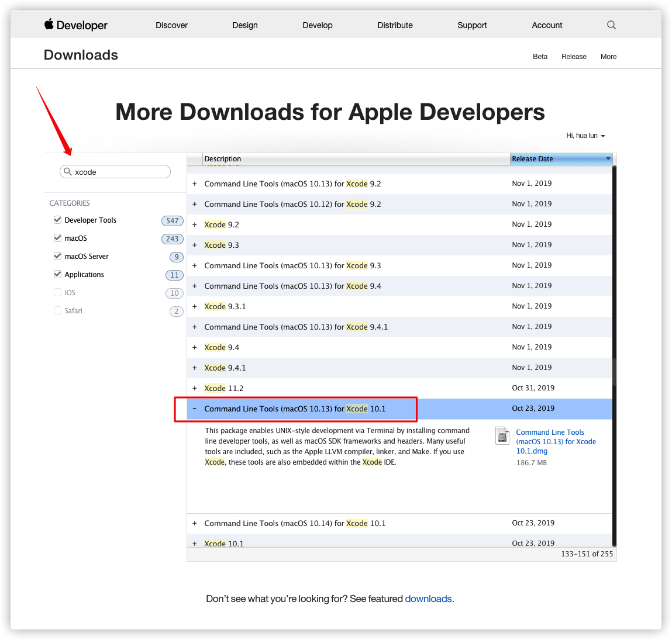
Task: Focus the xcode search input field
Action: point(115,172)
